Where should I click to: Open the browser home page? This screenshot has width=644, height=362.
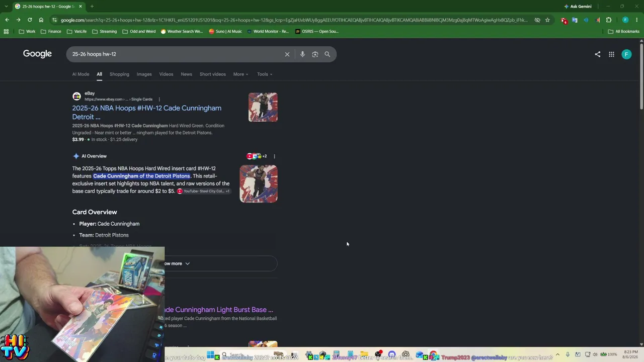pos(41,20)
